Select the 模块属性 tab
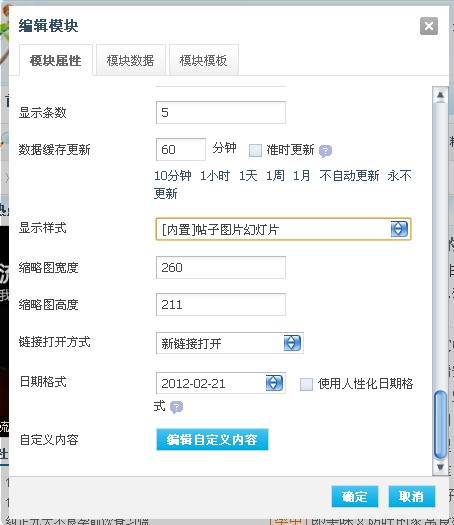Viewport: 454px width, 525px height. 56,60
